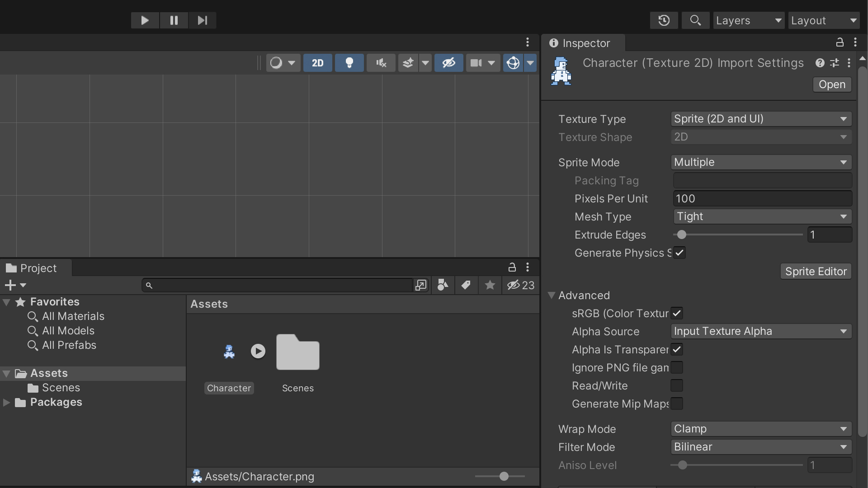
Task: Start Play mode with the Play button
Action: tap(145, 20)
